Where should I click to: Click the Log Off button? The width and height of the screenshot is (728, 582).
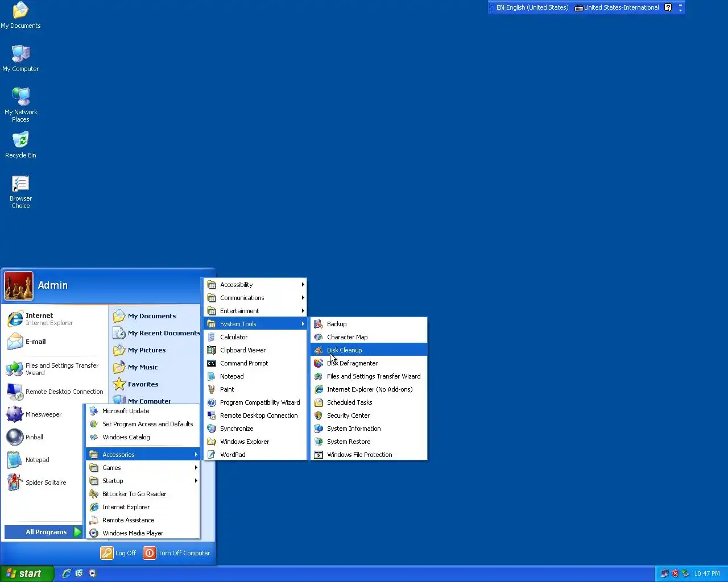point(118,553)
